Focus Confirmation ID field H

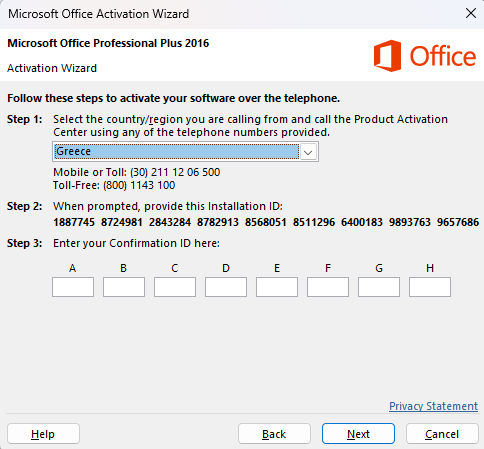[430, 287]
